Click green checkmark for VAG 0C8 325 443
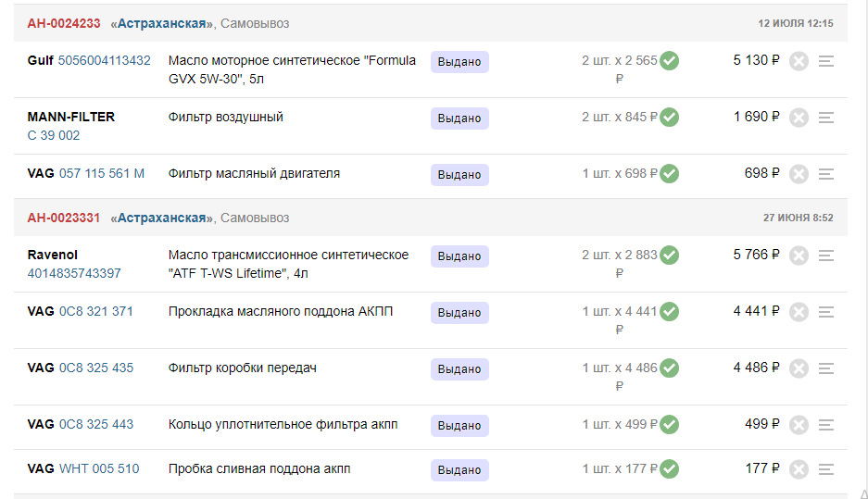 coord(669,424)
